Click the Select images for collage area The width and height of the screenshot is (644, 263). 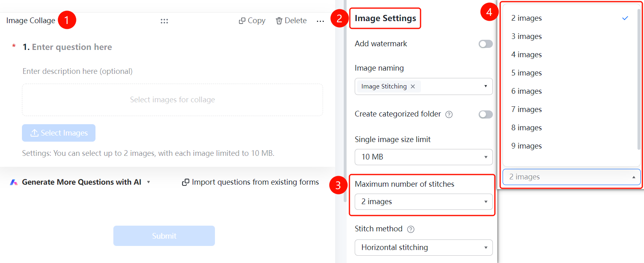(172, 100)
